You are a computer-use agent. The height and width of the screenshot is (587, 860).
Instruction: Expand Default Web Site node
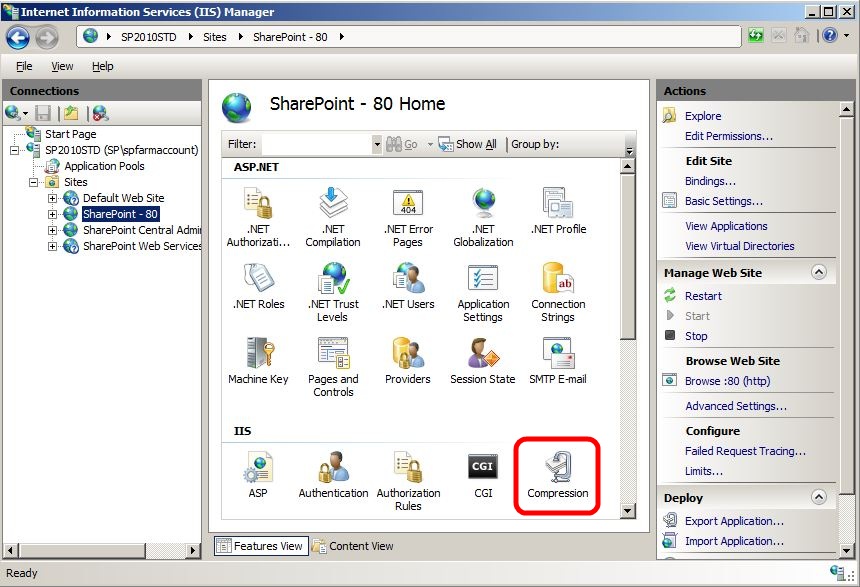click(52, 198)
